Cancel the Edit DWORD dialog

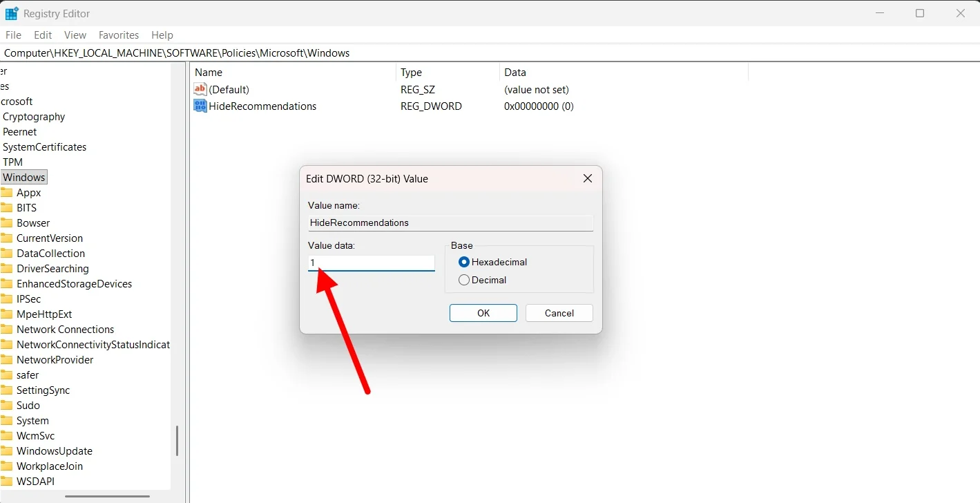559,313
